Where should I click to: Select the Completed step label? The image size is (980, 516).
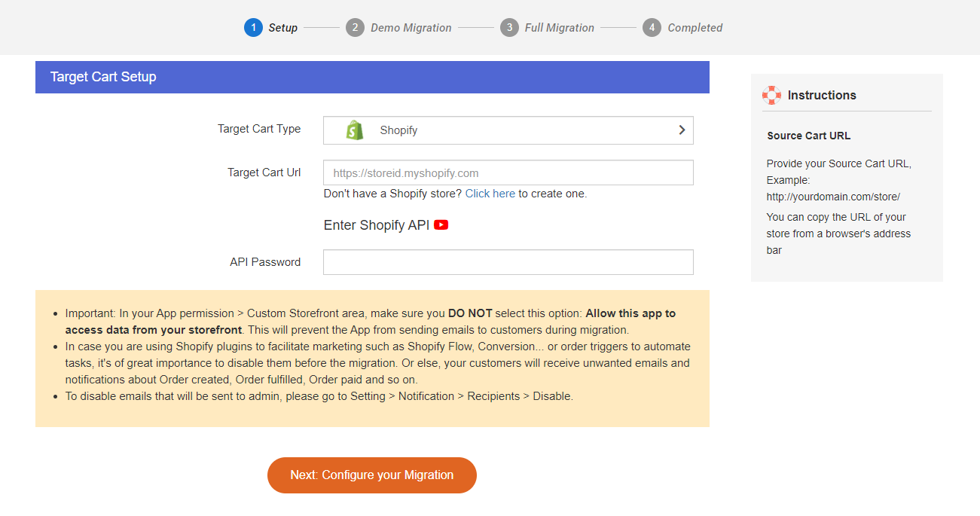point(695,27)
